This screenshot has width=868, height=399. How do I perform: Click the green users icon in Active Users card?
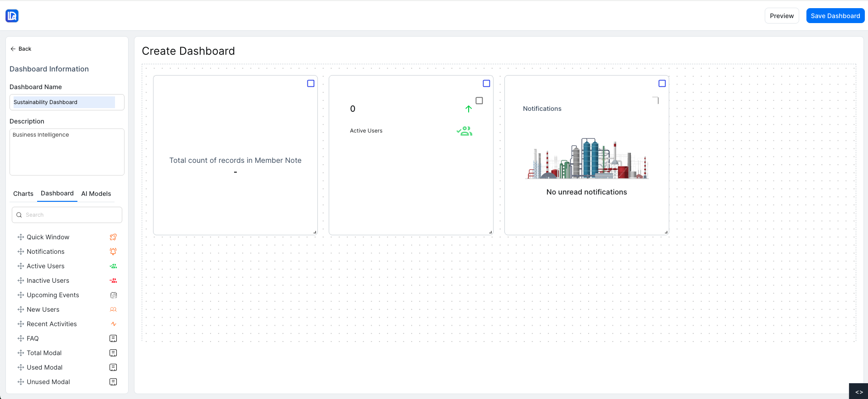click(465, 131)
